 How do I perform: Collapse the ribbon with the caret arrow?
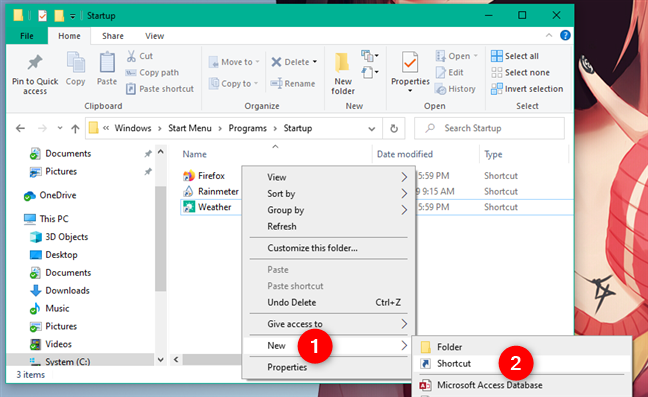(x=549, y=36)
